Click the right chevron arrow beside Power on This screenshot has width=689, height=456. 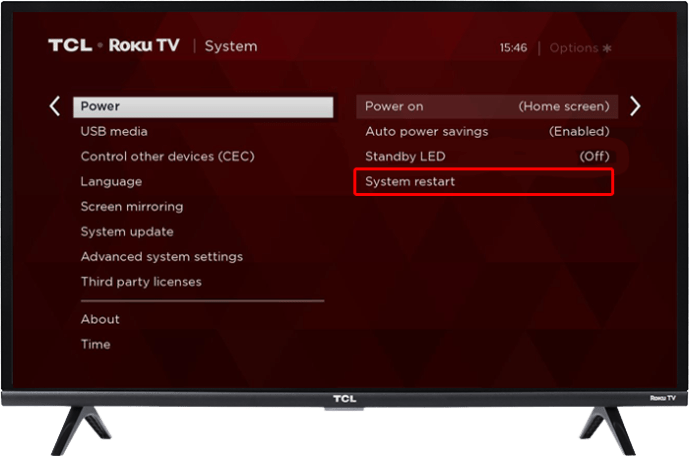pyautogui.click(x=635, y=106)
